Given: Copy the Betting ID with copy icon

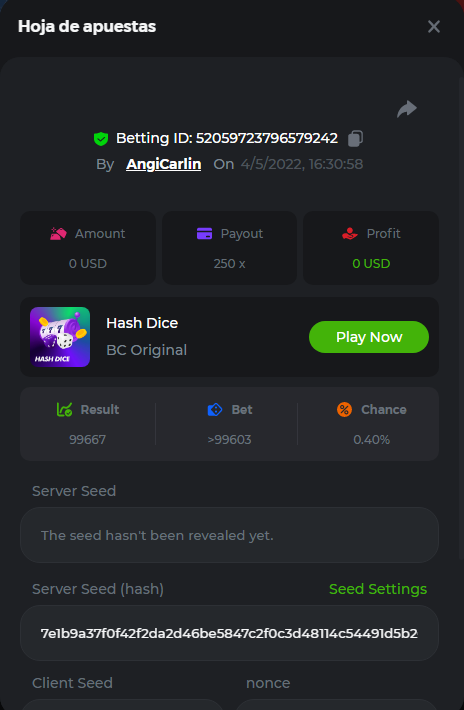Looking at the screenshot, I should (355, 139).
